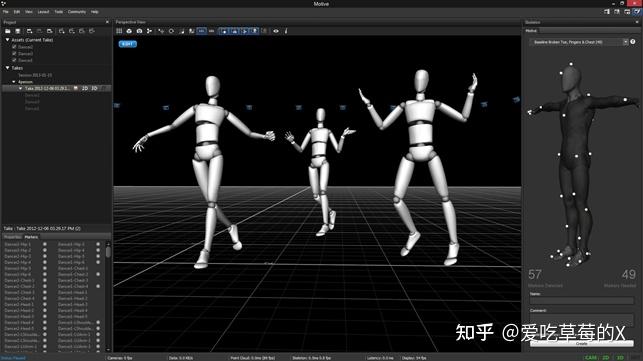Open the View menu
The width and height of the screenshot is (643, 361).
tap(29, 12)
